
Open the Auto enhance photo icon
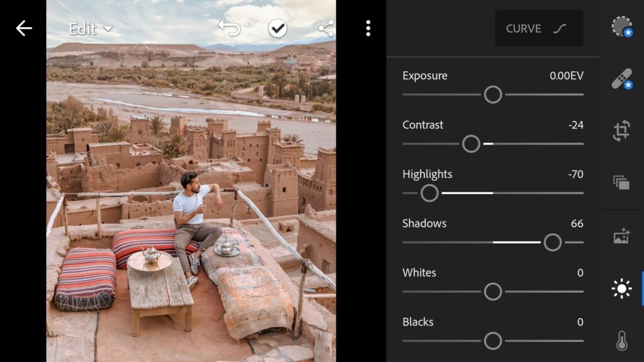pos(622,236)
